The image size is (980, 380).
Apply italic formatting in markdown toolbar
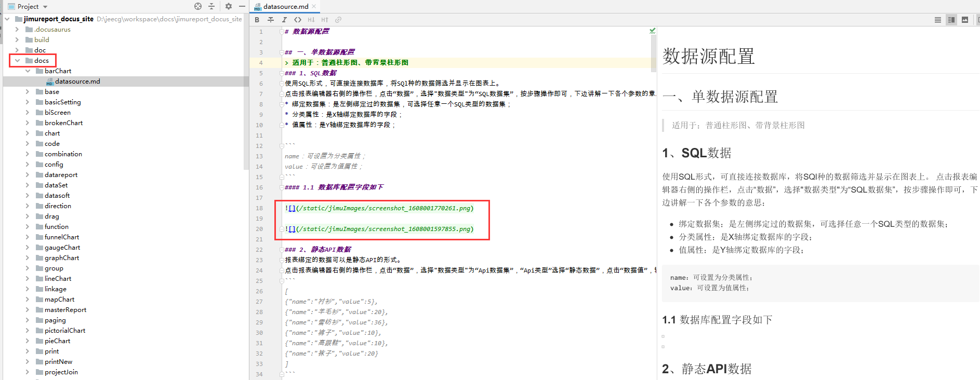(284, 20)
